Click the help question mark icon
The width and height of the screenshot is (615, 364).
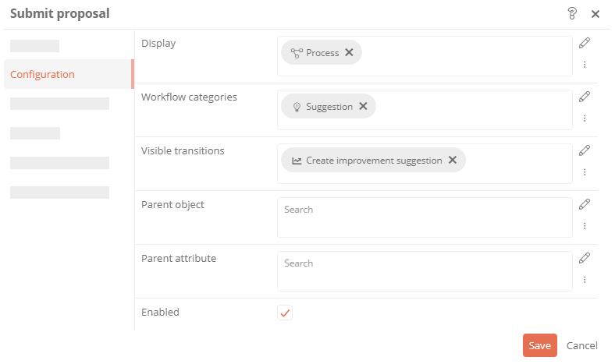point(572,14)
